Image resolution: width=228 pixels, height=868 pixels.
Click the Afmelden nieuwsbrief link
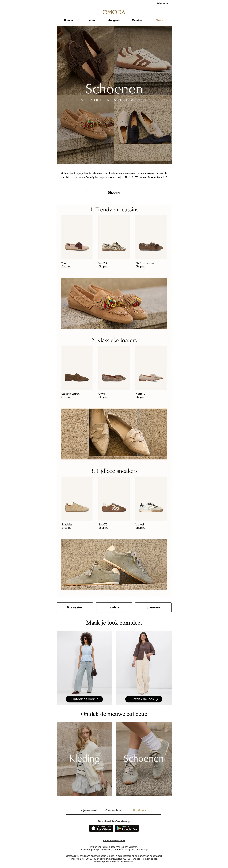tap(114, 840)
